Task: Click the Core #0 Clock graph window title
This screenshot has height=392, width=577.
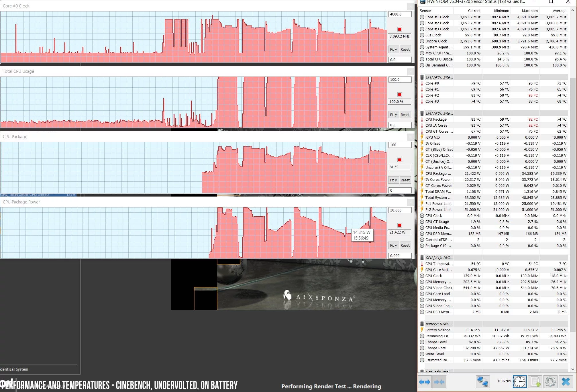Action: (x=16, y=6)
